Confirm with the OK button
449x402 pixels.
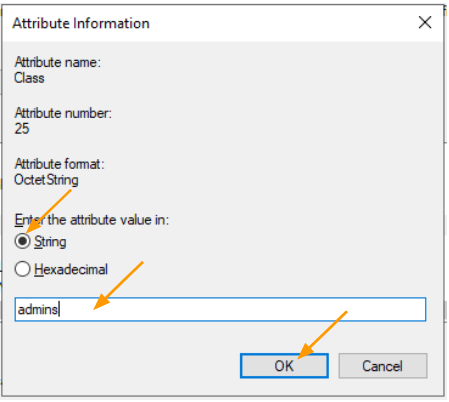pos(284,366)
